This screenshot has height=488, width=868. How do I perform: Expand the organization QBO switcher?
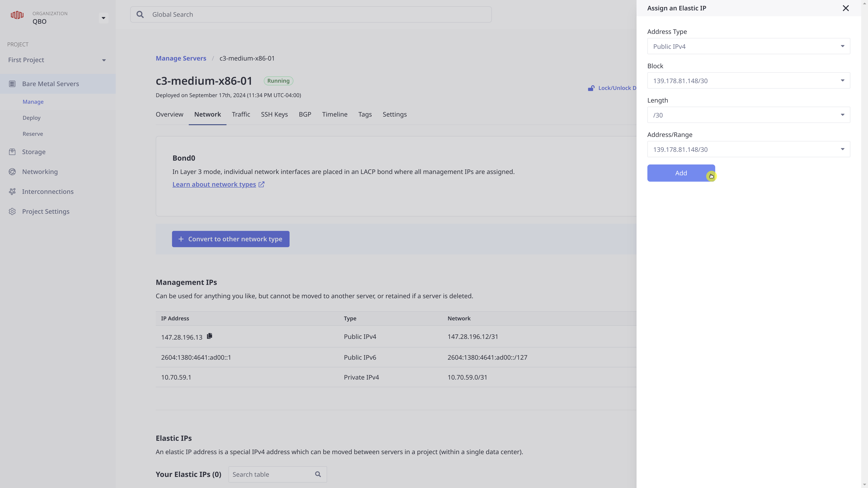coord(104,18)
